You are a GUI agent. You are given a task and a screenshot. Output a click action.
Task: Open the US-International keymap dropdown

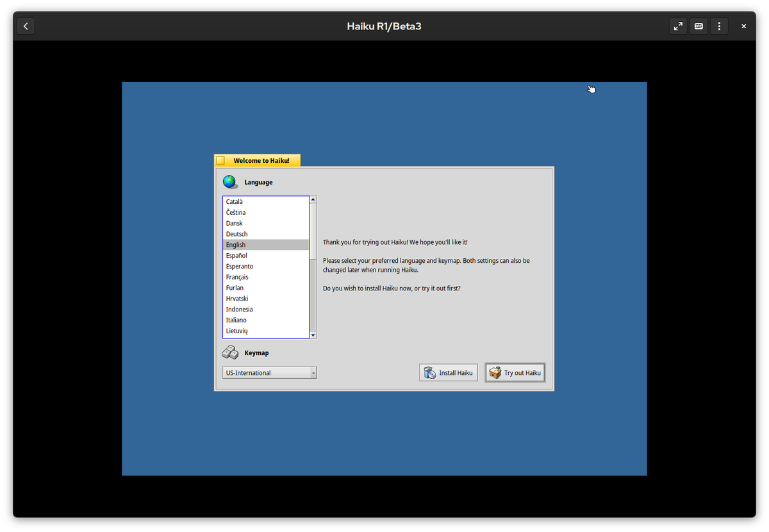[268, 372]
